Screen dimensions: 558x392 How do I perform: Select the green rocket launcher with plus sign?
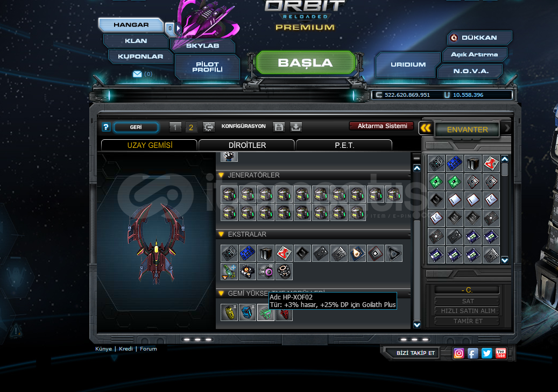tap(229, 272)
